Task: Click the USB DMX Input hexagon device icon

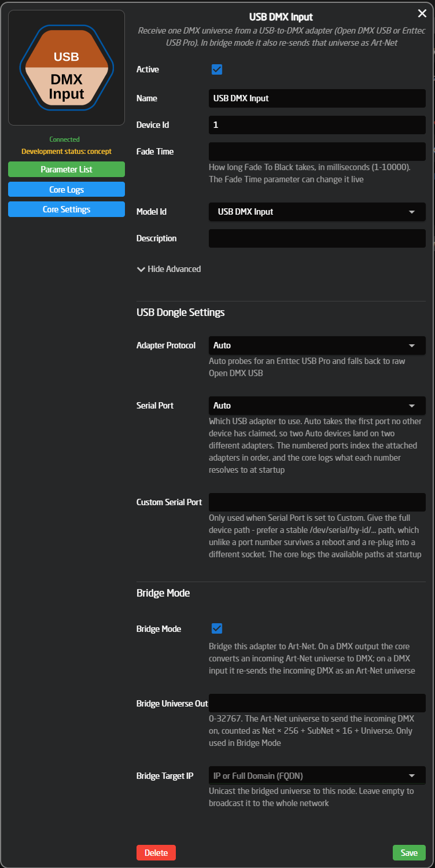Action: point(67,68)
